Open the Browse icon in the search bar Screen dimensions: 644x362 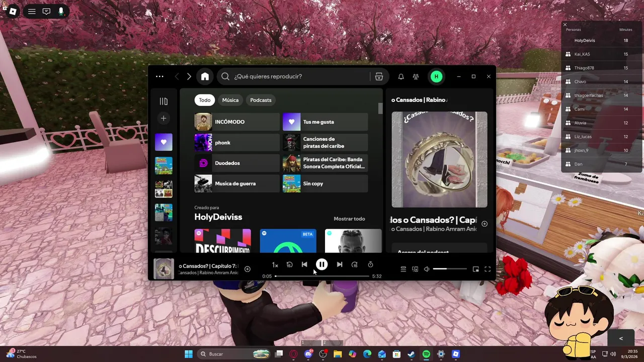[379, 76]
